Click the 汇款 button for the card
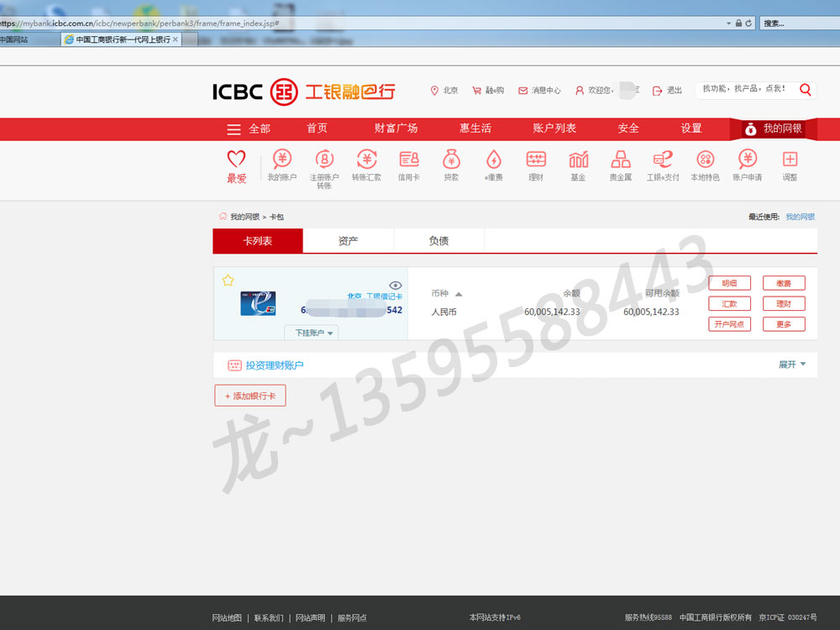 (x=729, y=304)
